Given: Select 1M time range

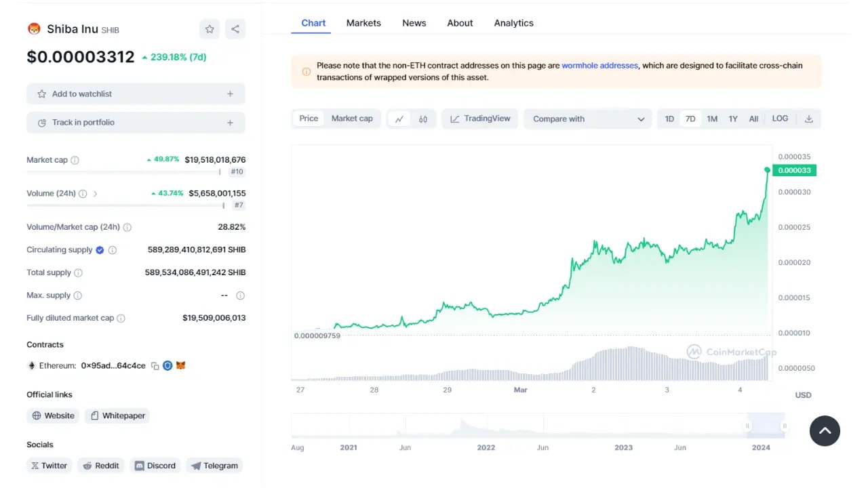Looking at the screenshot, I should coord(712,119).
